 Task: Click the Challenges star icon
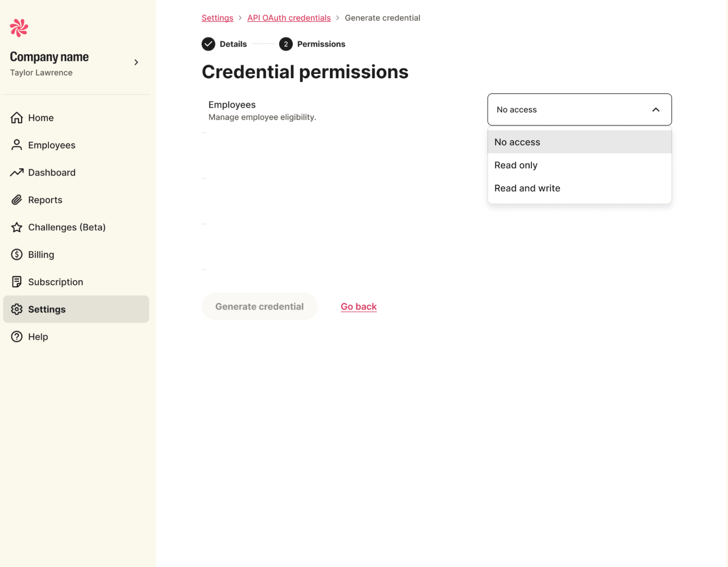17,228
